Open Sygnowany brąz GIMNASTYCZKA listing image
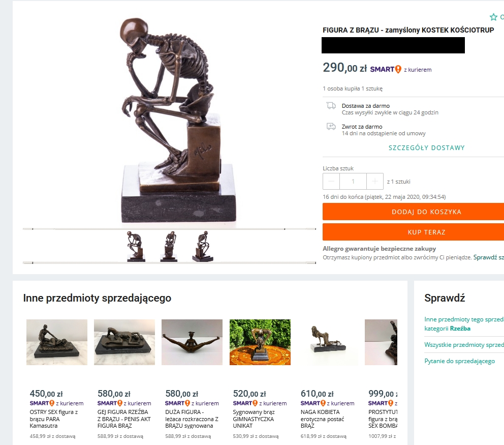The height and width of the screenshot is (445, 504). pyautogui.click(x=260, y=342)
